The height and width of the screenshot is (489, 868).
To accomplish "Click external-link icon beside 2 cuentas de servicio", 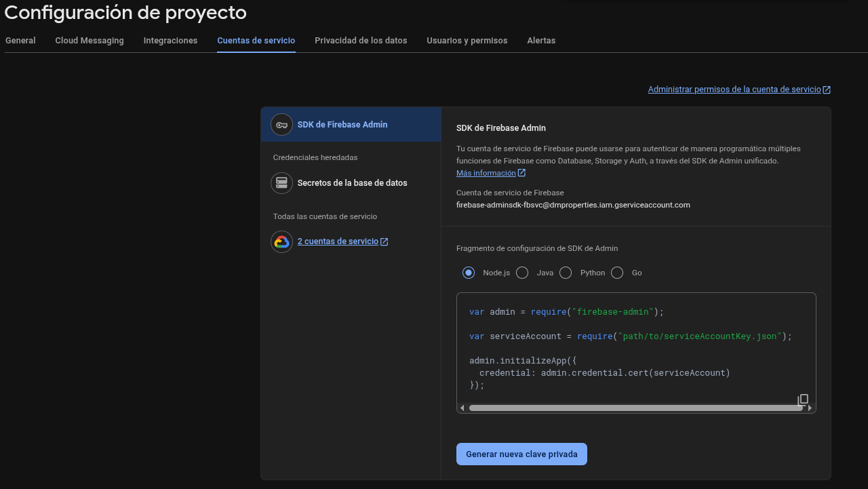I will point(384,241).
